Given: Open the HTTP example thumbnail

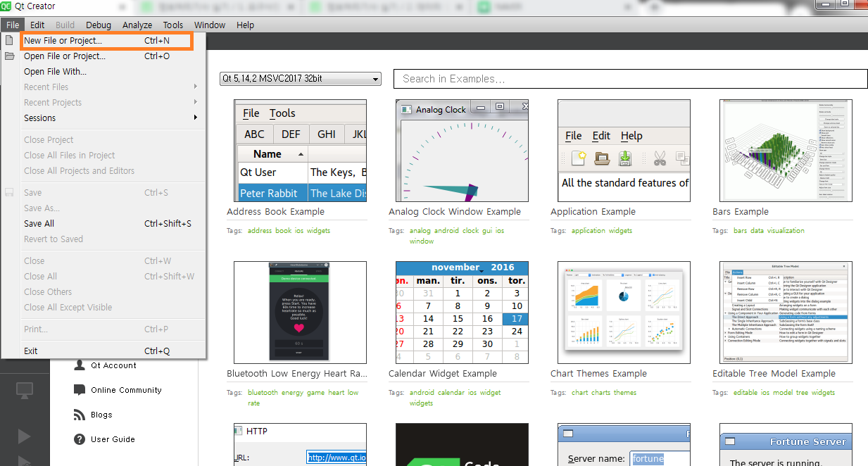Looking at the screenshot, I should tap(300, 444).
